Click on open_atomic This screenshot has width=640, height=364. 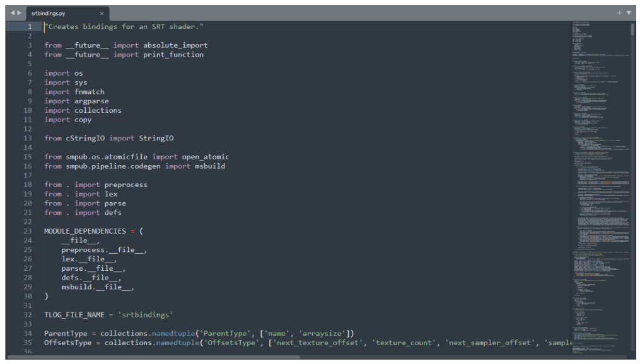206,157
